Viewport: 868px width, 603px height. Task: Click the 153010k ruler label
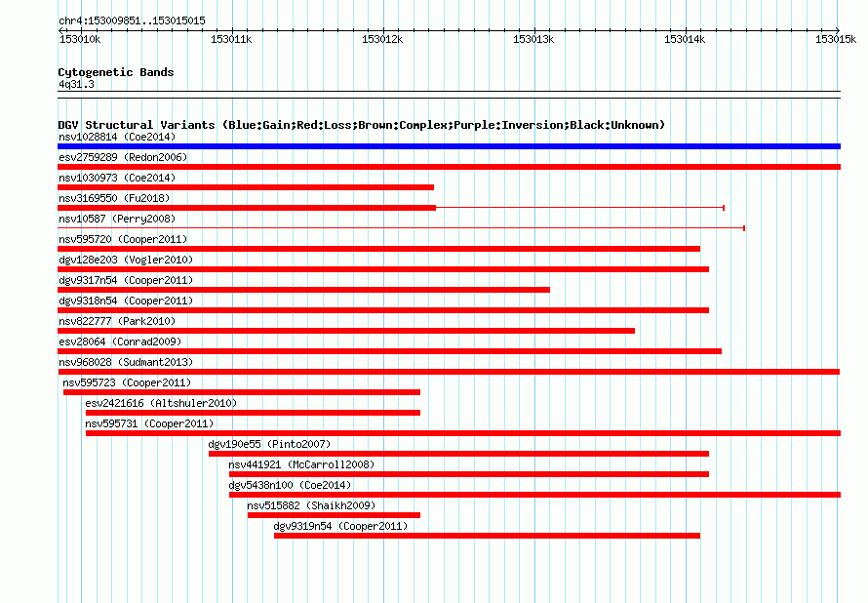pos(80,39)
